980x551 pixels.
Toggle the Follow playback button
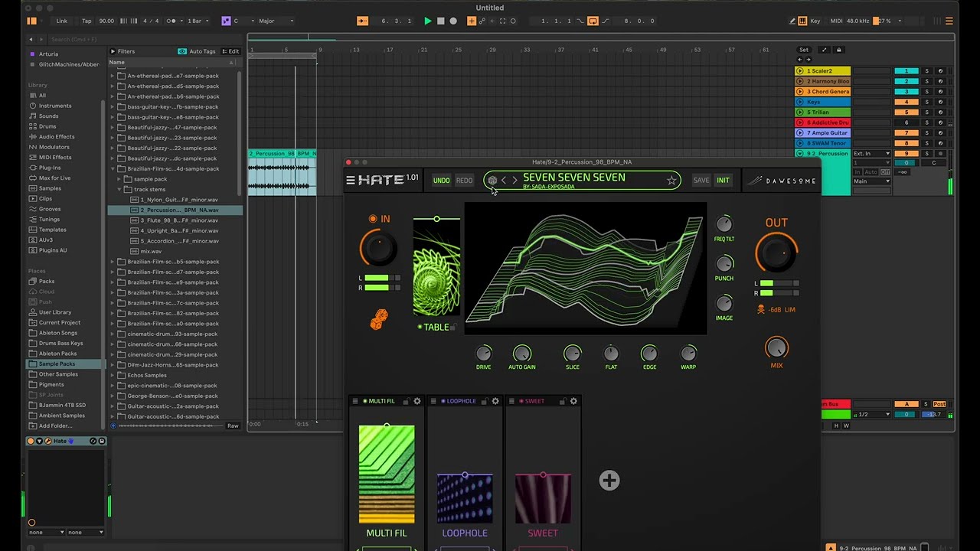(363, 21)
